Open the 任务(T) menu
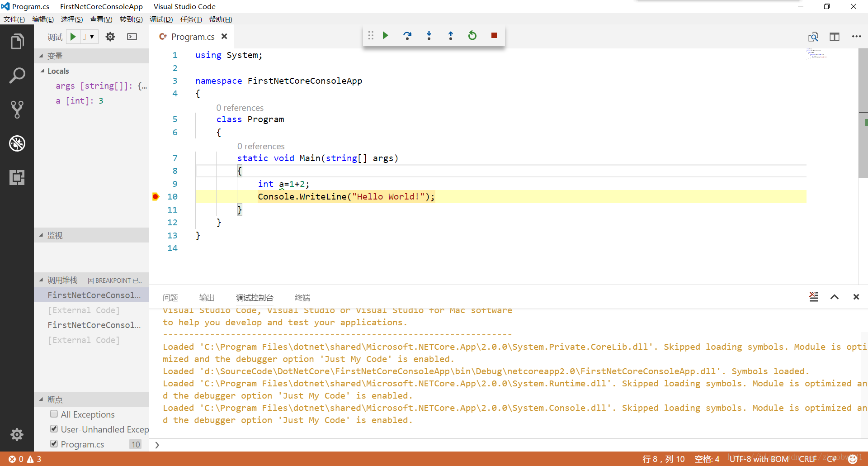868x466 pixels. (191, 19)
